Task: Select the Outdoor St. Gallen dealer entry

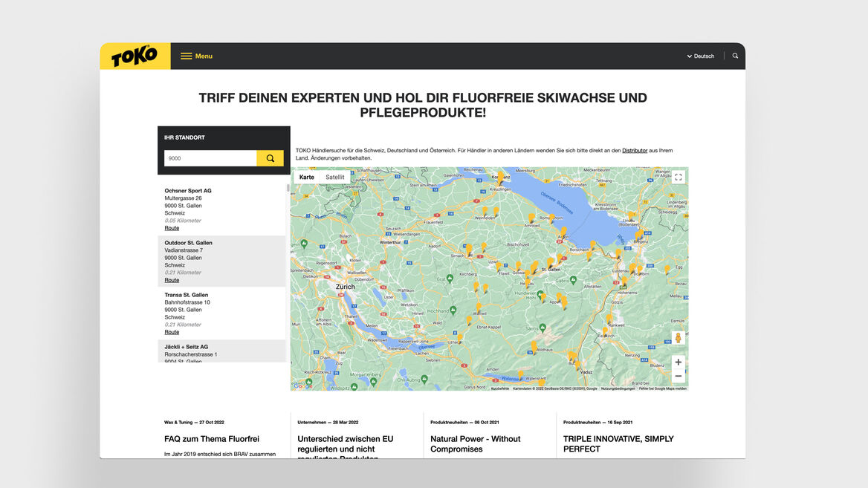Action: 221,261
